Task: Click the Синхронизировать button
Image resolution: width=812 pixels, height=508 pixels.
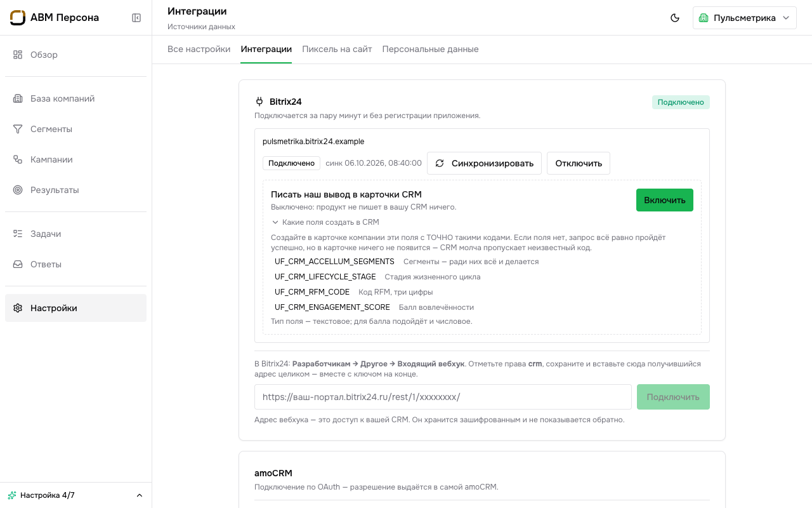Action: [484, 163]
